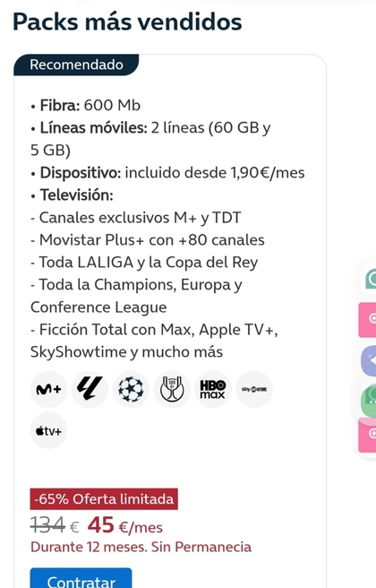Image resolution: width=376 pixels, height=588 pixels.
Task: Tap the light green chat floating icon
Action: [x=369, y=400]
